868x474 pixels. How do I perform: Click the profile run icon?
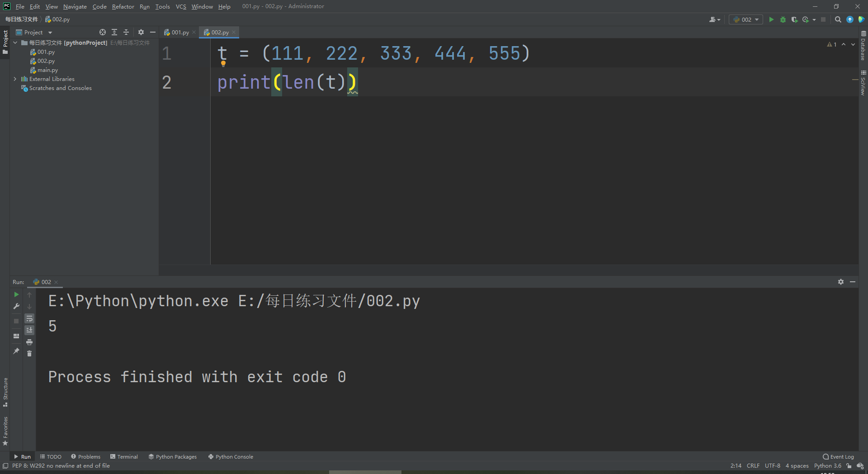(x=806, y=19)
